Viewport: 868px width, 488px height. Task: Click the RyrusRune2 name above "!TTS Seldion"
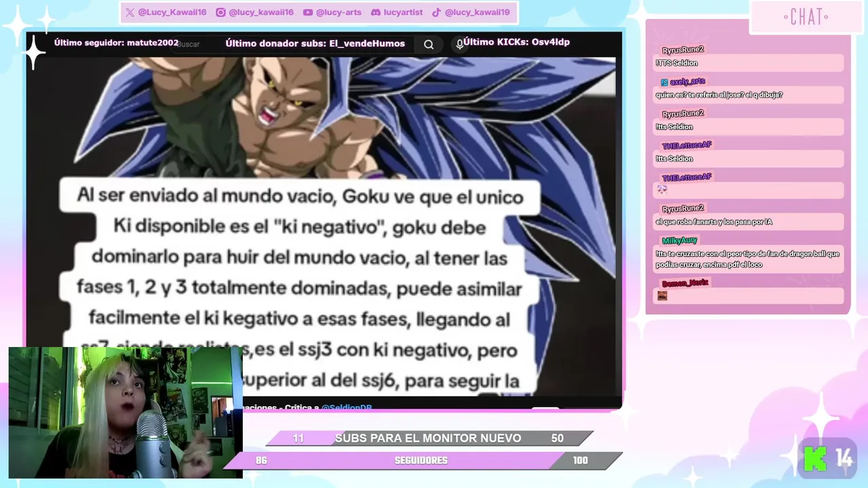click(683, 50)
